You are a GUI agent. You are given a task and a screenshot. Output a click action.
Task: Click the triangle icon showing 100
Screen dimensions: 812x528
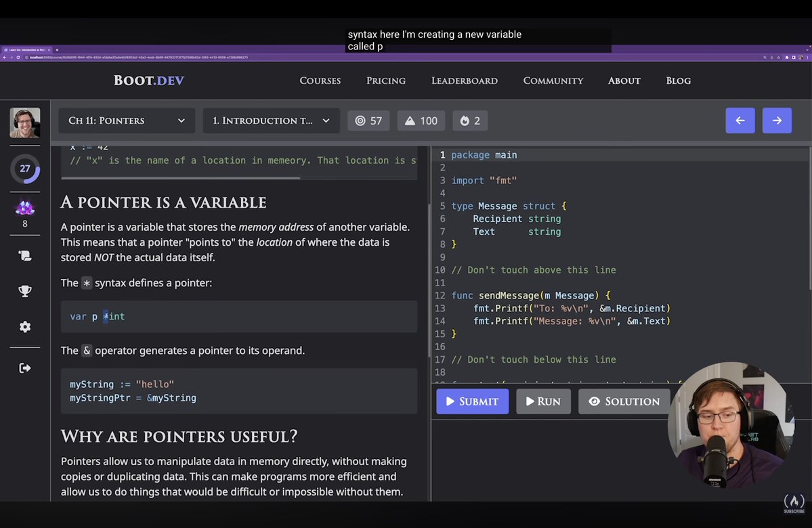[421, 120]
